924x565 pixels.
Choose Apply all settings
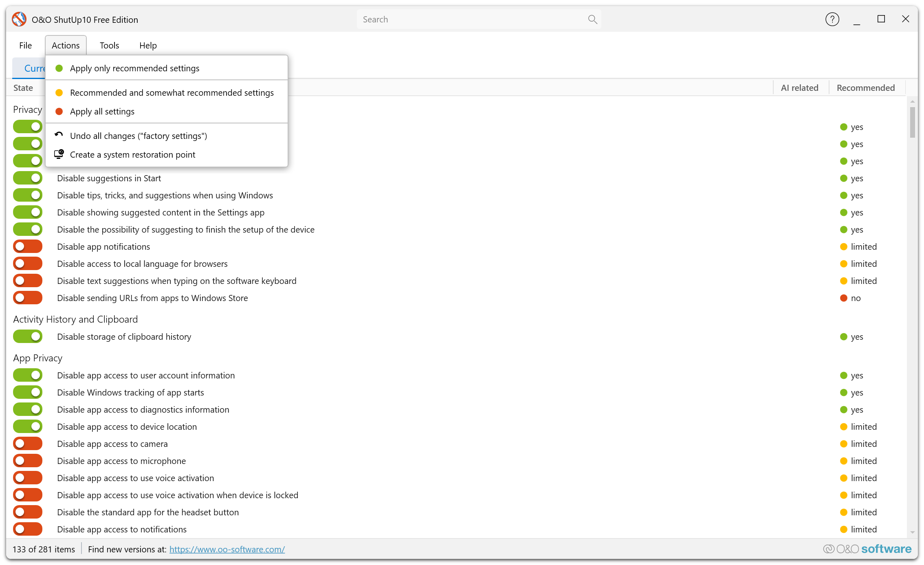[x=167, y=111]
